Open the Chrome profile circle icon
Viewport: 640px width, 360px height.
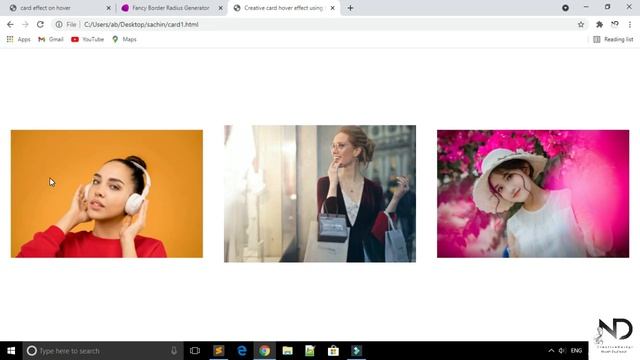[565, 8]
